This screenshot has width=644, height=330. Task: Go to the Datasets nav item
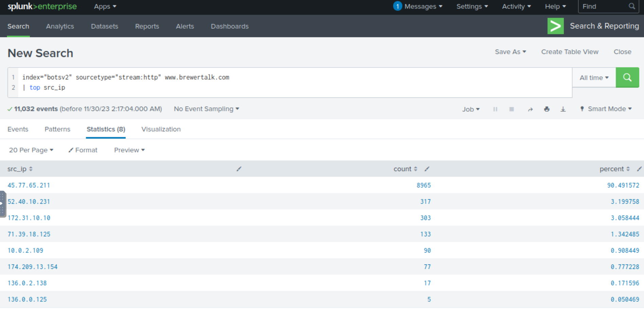point(104,26)
